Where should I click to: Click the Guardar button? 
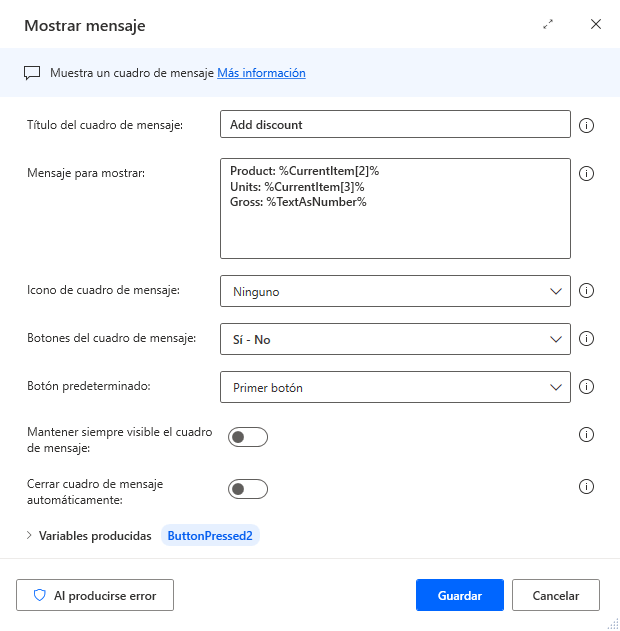[459, 595]
